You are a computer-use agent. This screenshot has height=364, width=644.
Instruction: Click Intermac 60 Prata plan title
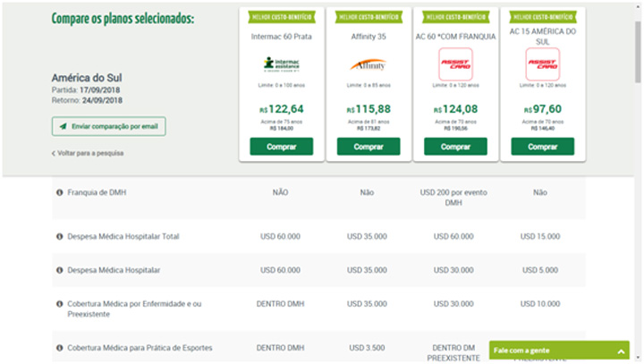coord(282,37)
